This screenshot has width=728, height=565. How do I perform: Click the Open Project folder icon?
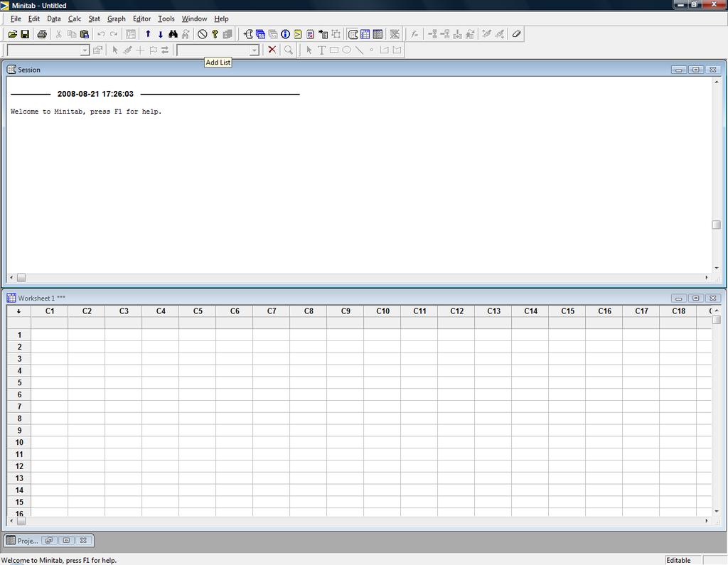[x=13, y=34]
